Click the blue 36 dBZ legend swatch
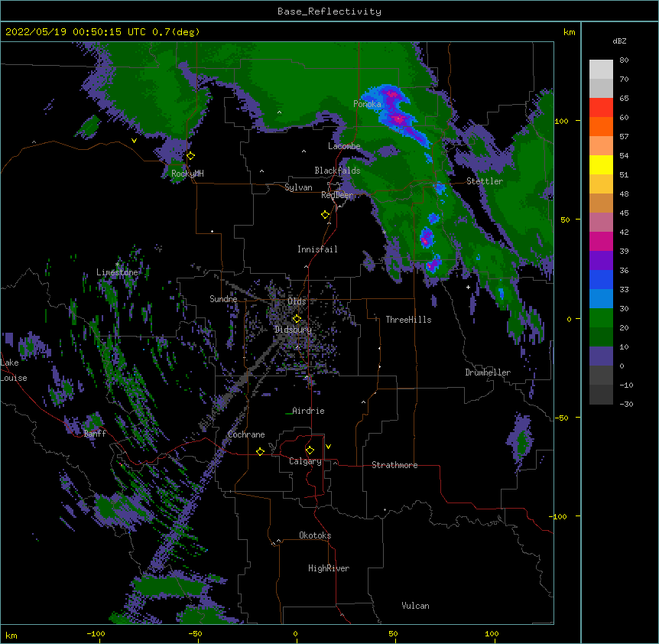This screenshot has width=659, height=644. point(601,279)
